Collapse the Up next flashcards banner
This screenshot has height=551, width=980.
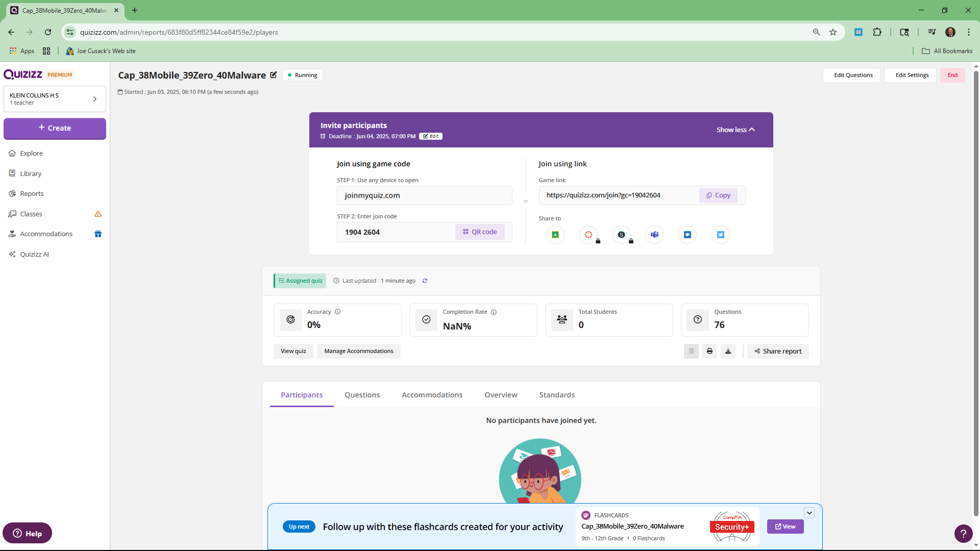809,513
